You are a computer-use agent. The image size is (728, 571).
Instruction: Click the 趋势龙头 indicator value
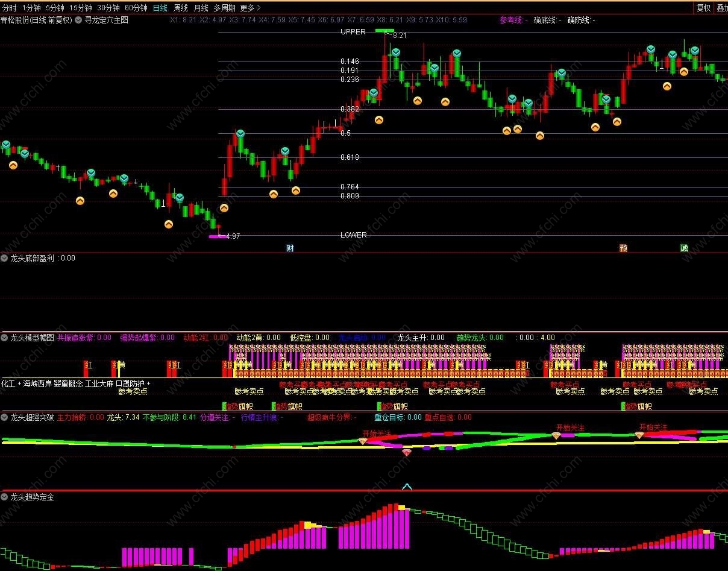coord(480,338)
